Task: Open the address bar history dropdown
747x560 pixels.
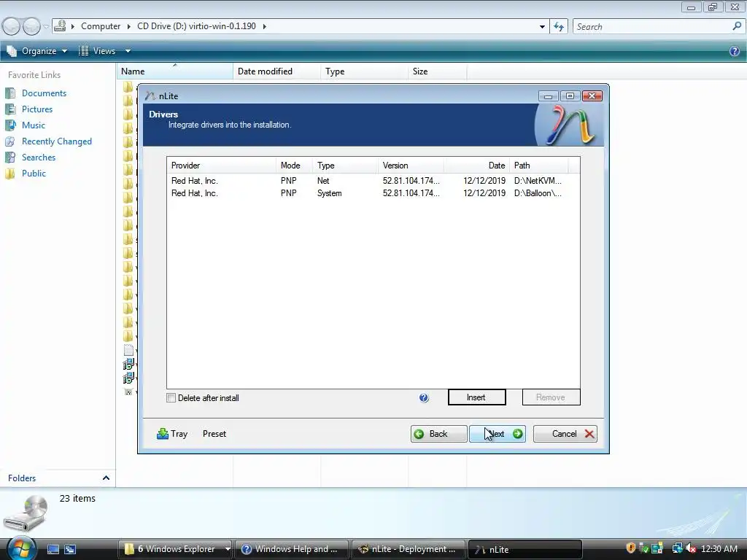Action: pyautogui.click(x=542, y=27)
